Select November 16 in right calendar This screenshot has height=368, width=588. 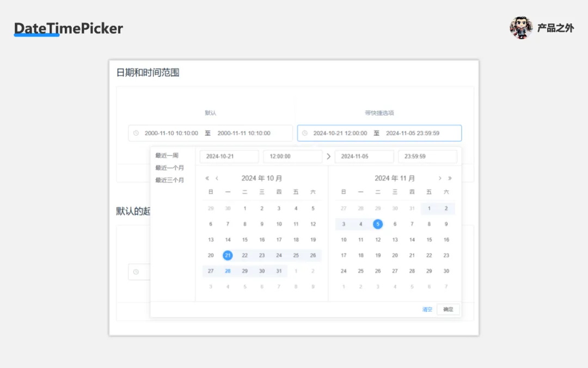point(446,239)
